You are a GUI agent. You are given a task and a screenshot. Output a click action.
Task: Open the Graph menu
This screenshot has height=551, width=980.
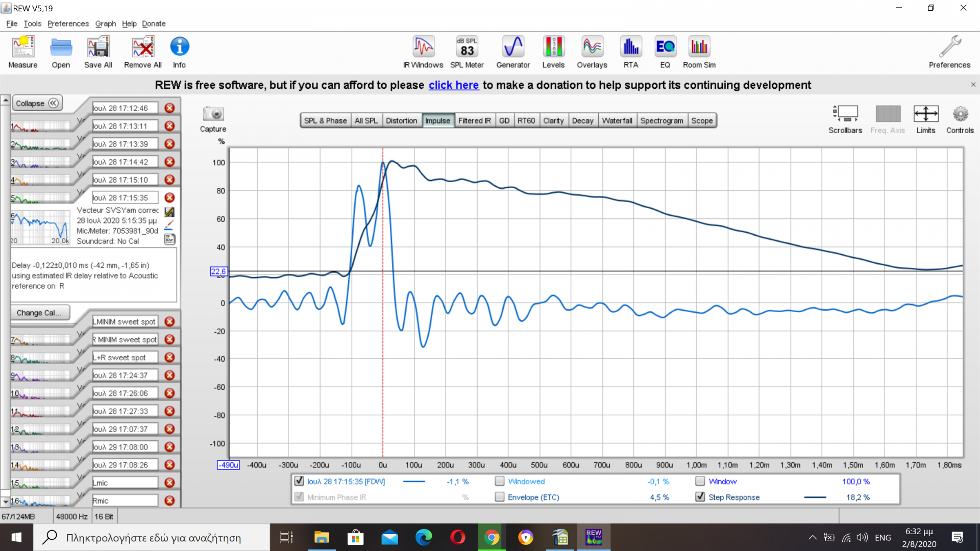[x=105, y=23]
